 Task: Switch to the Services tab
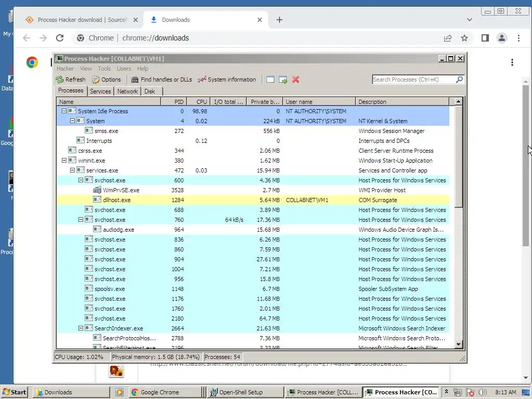coord(100,91)
